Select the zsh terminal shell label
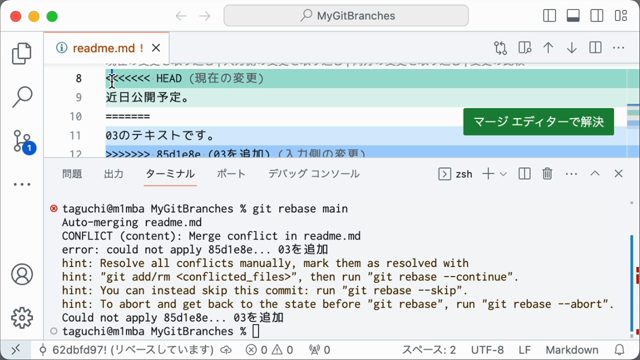Image resolution: width=640 pixels, height=360 pixels. click(464, 174)
